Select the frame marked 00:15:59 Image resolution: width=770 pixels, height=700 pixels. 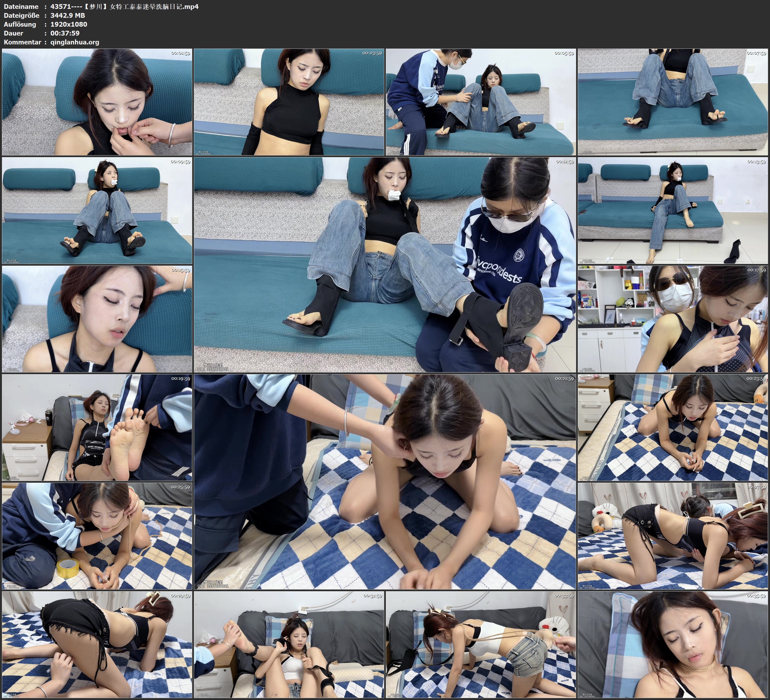click(x=97, y=319)
